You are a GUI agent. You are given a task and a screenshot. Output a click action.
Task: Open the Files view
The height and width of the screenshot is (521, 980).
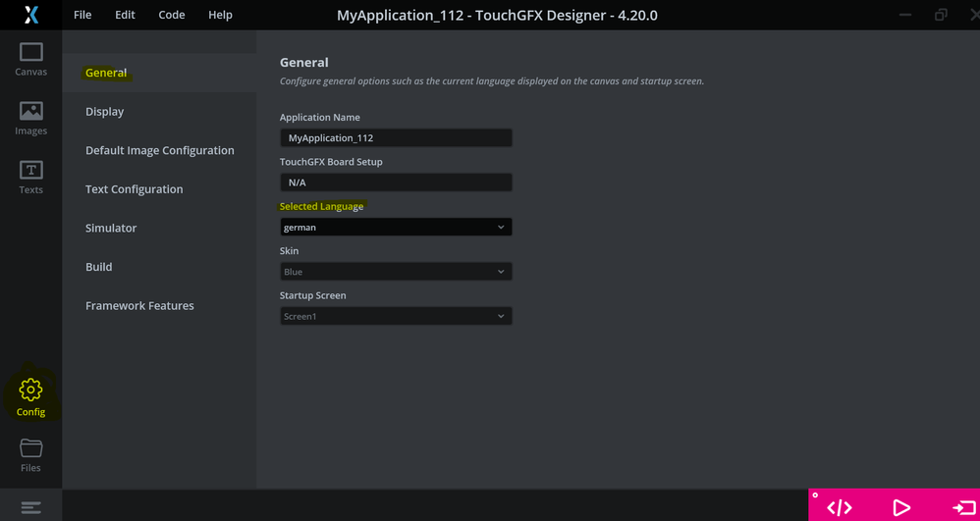pyautogui.click(x=30, y=455)
